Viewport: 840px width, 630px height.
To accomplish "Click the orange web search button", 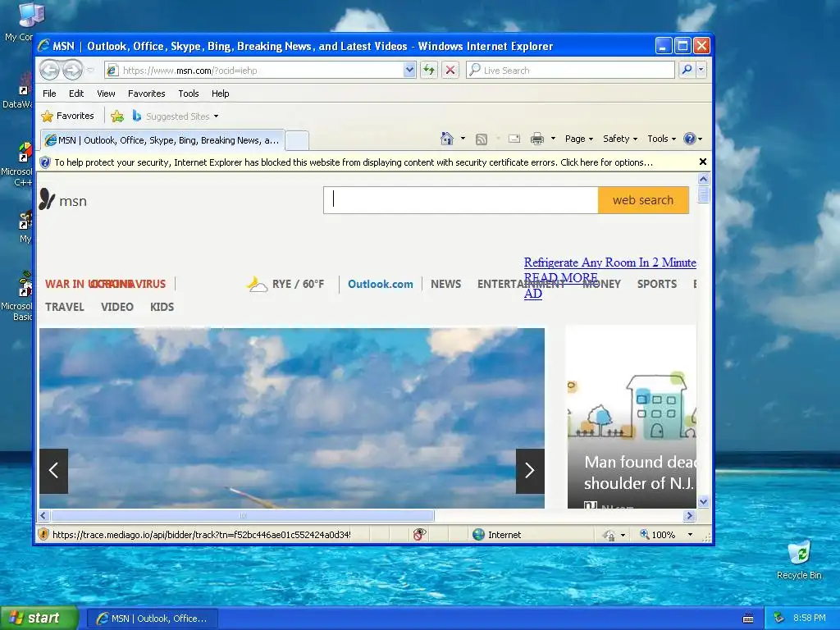I will (643, 200).
